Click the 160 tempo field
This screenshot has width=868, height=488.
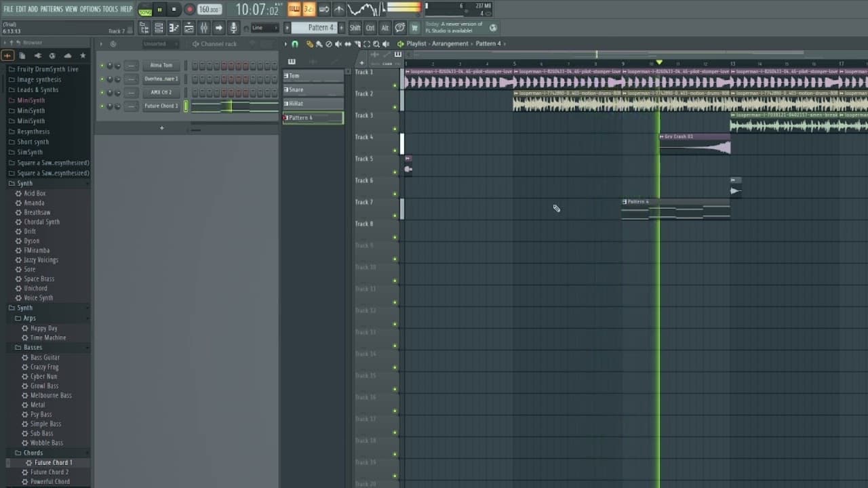[x=209, y=9]
